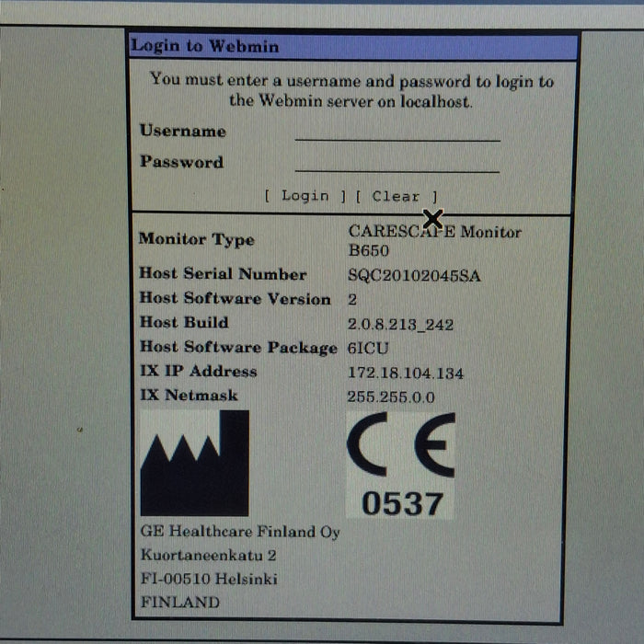Click the Password input field
The height and width of the screenshot is (644, 644).
397,163
